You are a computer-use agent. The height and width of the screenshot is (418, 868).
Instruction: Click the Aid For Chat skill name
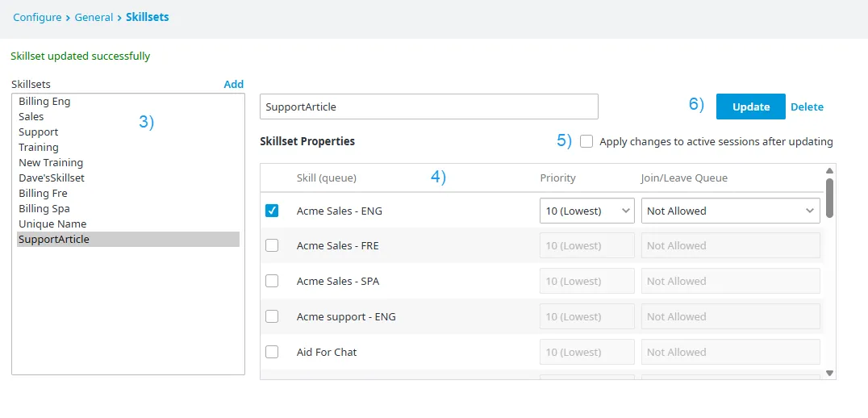coord(327,352)
